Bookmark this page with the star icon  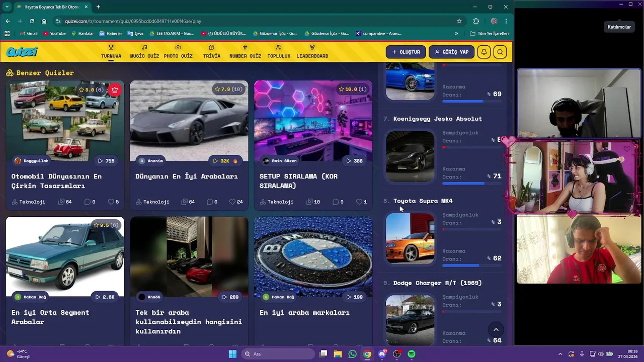tap(459, 21)
